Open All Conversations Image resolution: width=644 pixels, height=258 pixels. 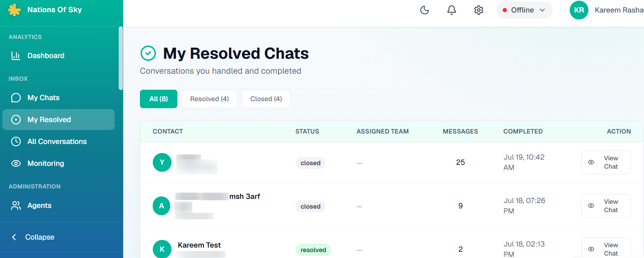[58, 142]
